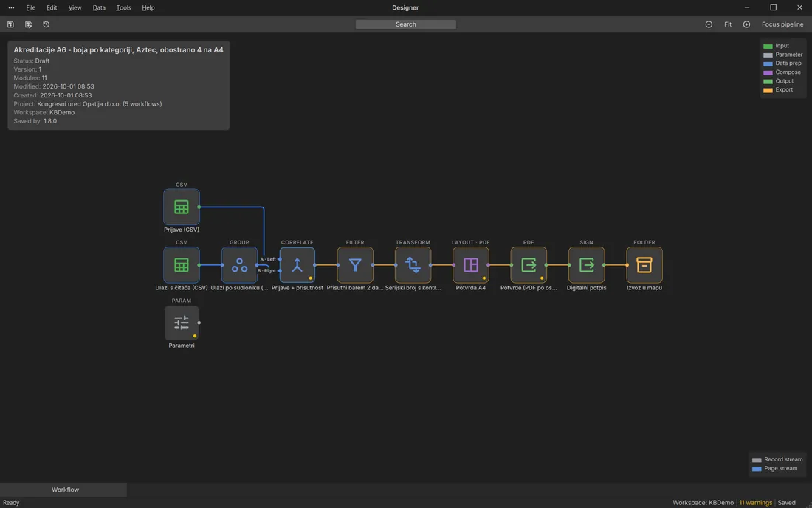Select the Ulazi s čitača CSV node
This screenshot has height=508, width=812.
point(182,265)
